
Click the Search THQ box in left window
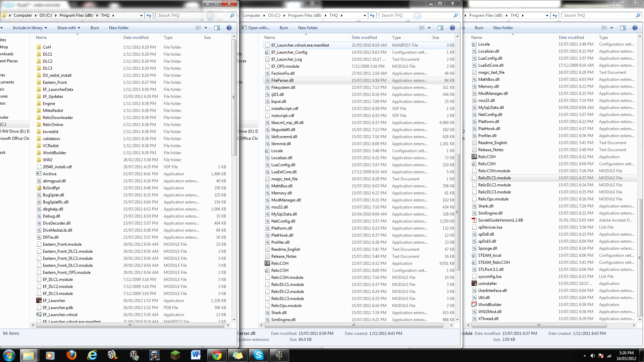click(196, 15)
